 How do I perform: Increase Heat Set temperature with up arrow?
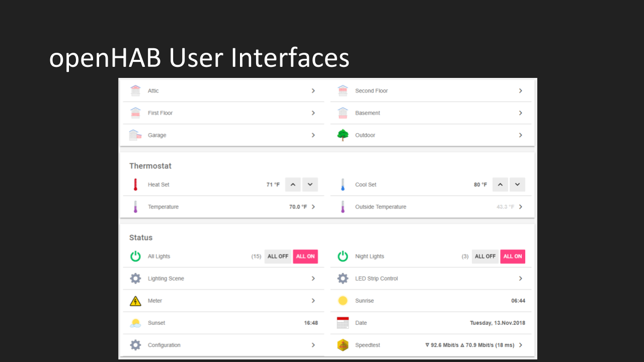click(x=293, y=185)
